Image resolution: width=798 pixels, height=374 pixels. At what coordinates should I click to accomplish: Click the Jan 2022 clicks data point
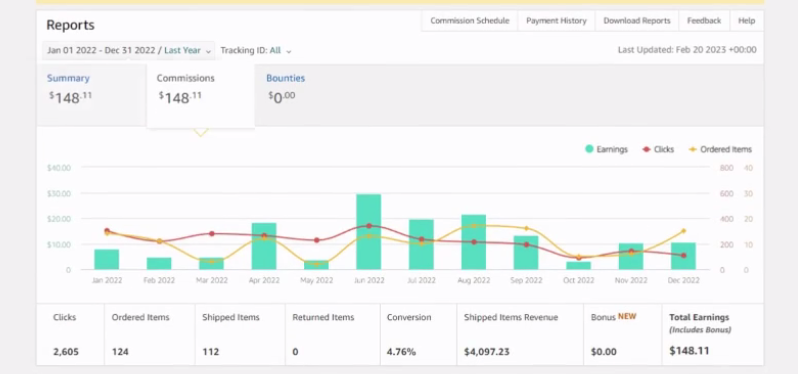(107, 231)
